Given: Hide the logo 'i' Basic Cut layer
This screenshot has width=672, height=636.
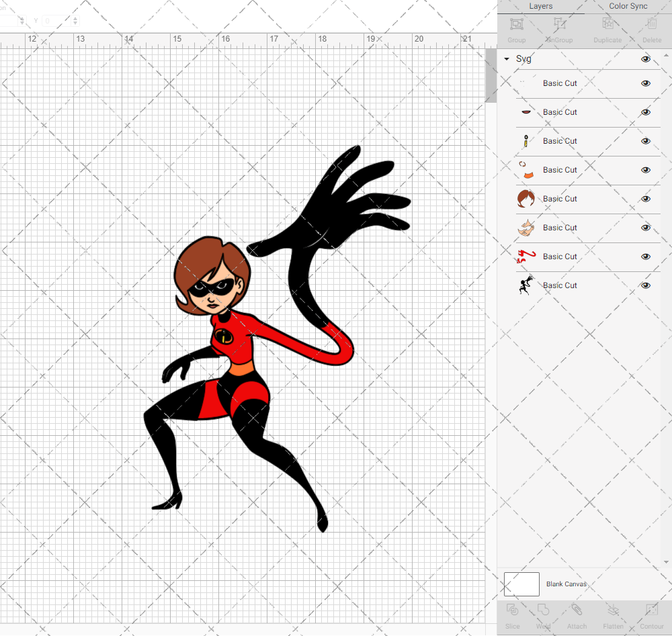Looking at the screenshot, I should pos(645,141).
